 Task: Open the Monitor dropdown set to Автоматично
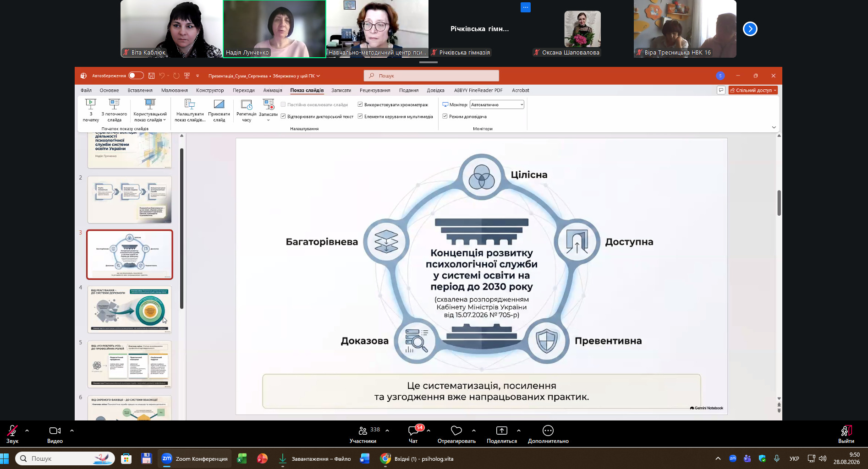[497, 104]
